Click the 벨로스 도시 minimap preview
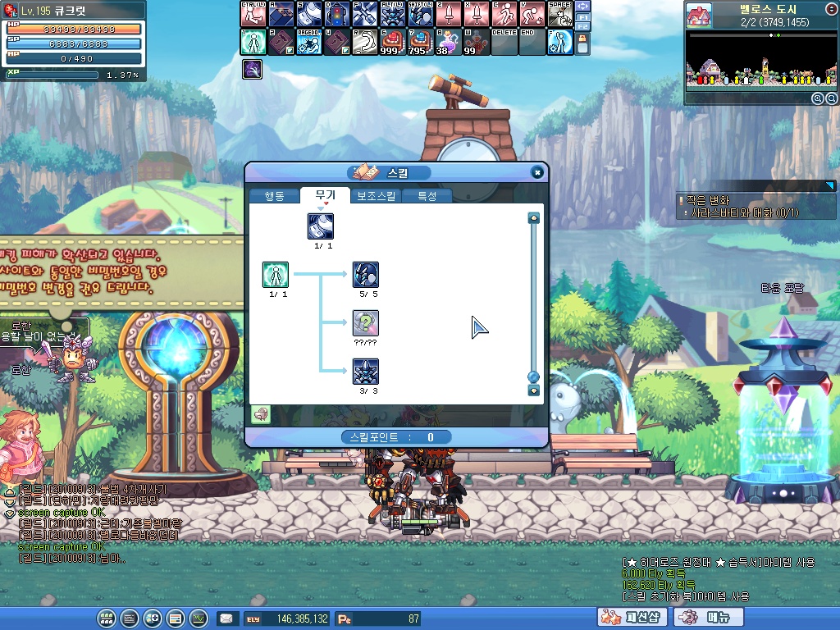 pyautogui.click(x=760, y=60)
